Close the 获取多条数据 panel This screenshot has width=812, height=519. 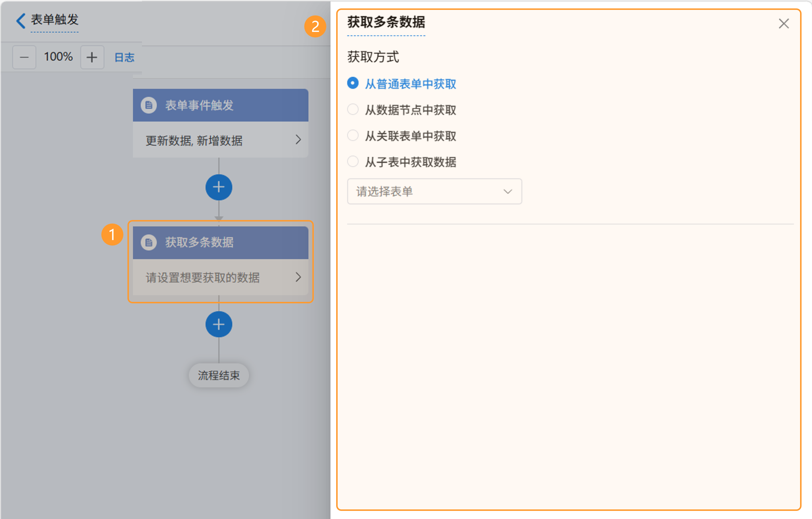[784, 24]
